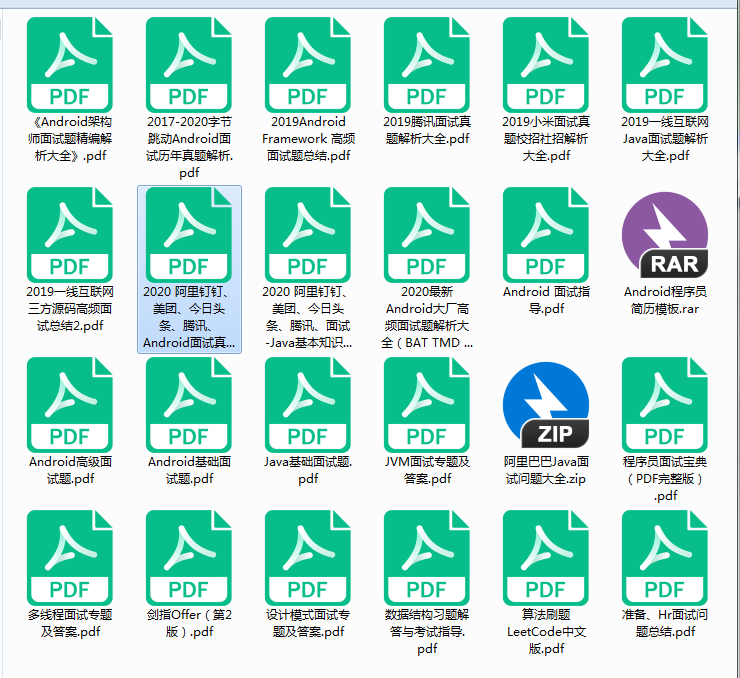This screenshot has width=740, height=678.
Task: Select the 《Android架构师面试题精编解析大全》.pdf icon
Action: 70,65
